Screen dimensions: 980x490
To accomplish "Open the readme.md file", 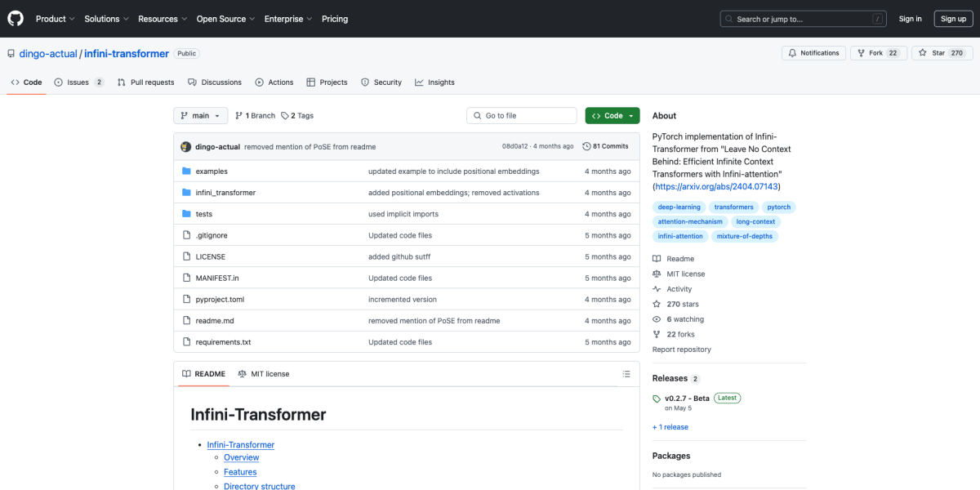I will pyautogui.click(x=215, y=320).
